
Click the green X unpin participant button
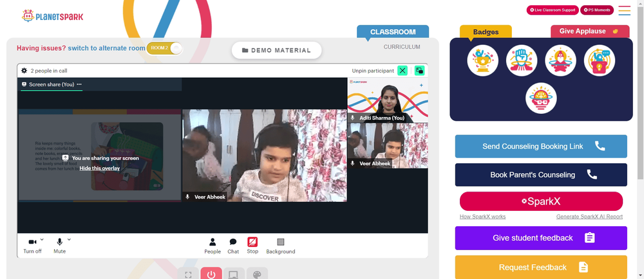(x=402, y=71)
